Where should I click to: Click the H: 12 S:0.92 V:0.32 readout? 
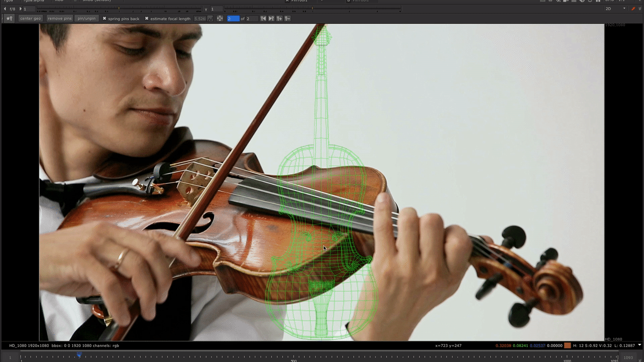[593, 345]
